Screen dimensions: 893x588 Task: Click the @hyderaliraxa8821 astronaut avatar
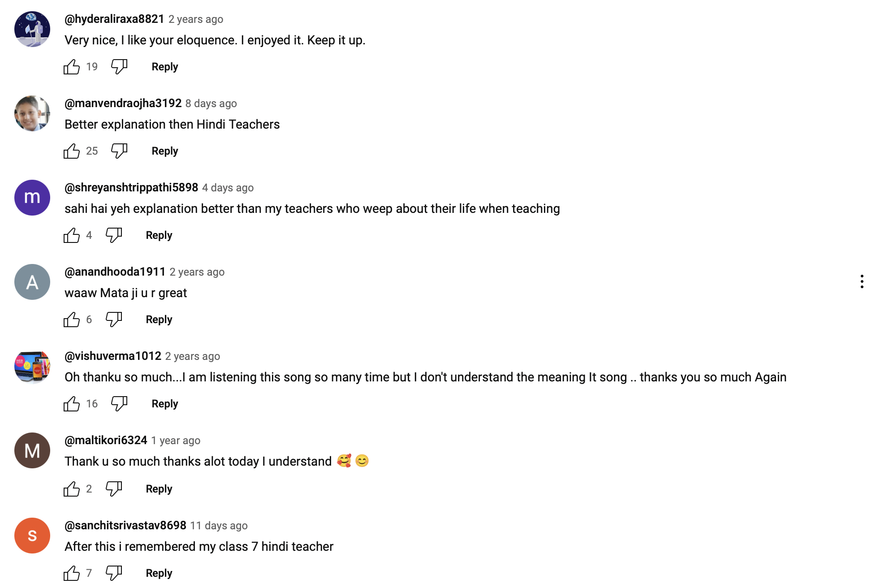(32, 29)
